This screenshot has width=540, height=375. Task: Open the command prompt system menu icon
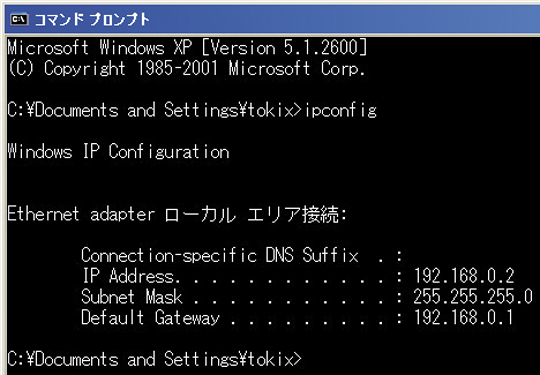19,19
